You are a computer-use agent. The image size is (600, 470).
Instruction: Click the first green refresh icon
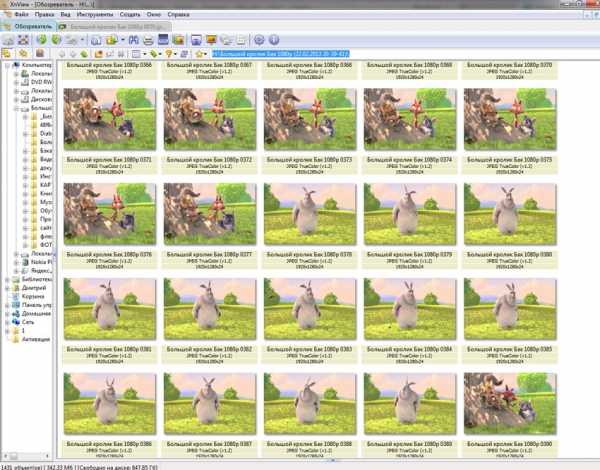coord(42,39)
